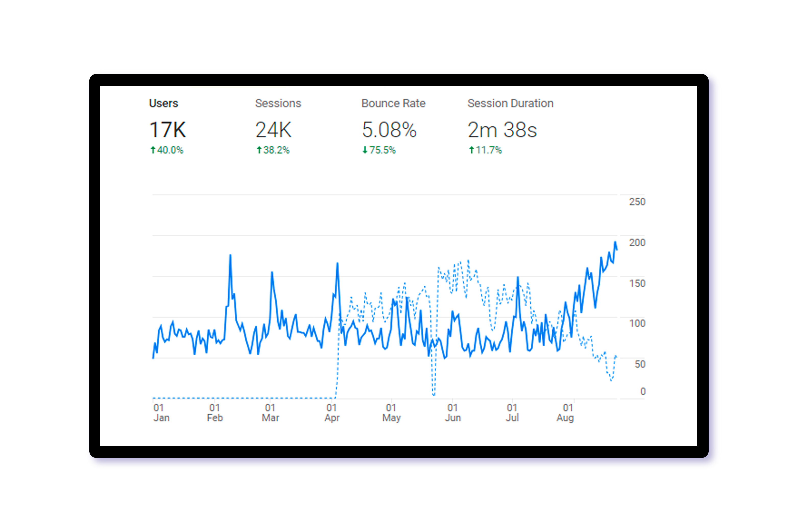Click the 250 y-axis label

point(637,202)
